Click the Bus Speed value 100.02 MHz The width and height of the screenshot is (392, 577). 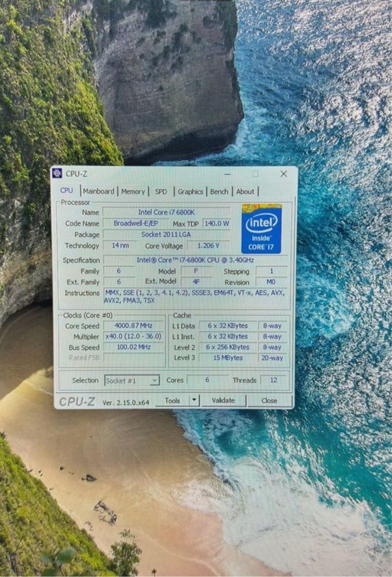click(133, 347)
